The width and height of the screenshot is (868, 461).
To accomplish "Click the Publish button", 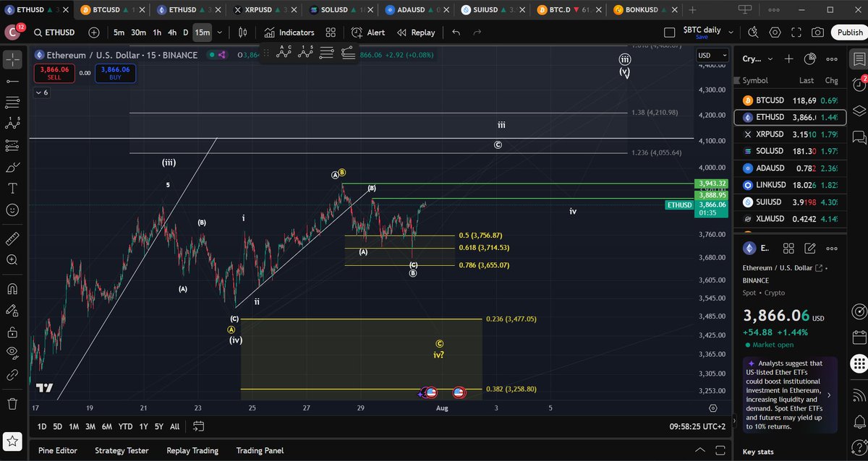I will 849,33.
